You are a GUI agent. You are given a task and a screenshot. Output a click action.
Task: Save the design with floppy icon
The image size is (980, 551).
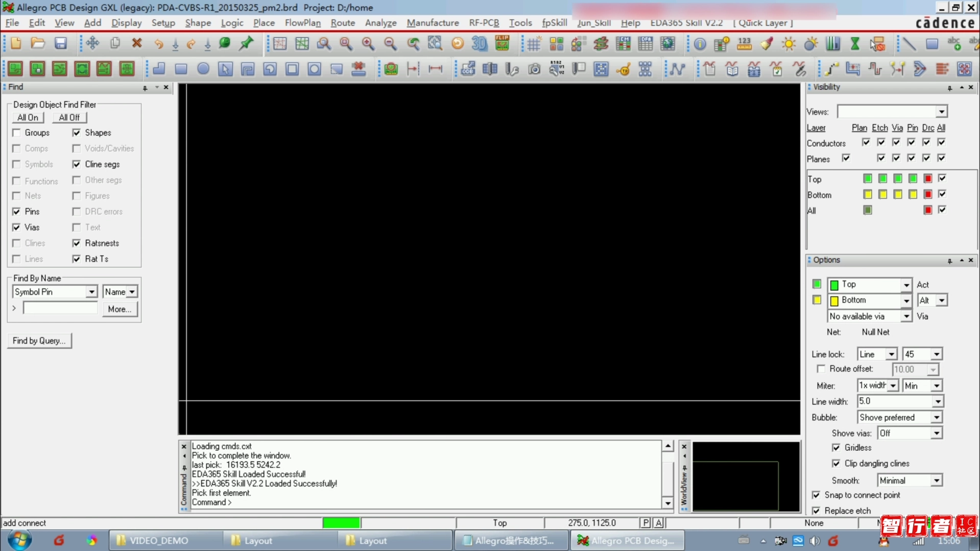tap(61, 43)
